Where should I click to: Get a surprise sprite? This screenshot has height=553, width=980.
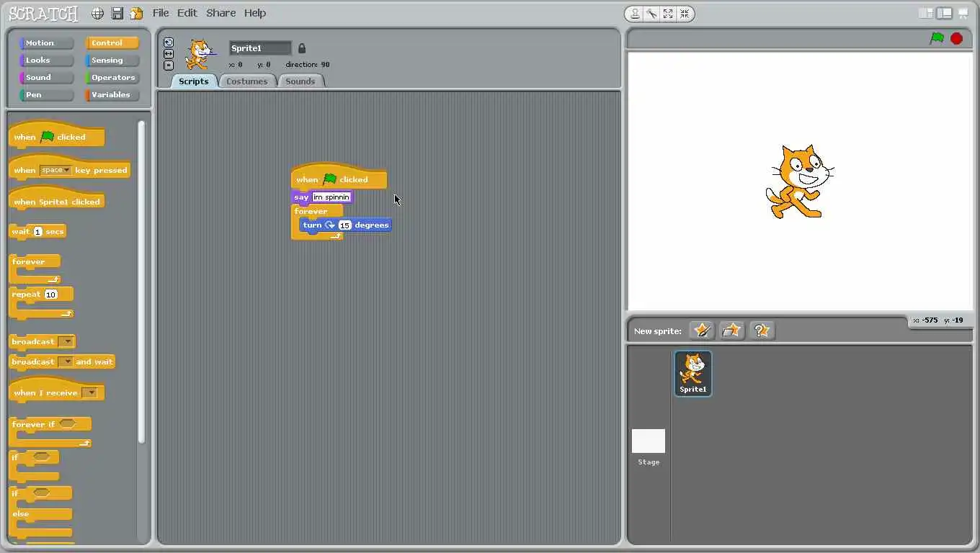[762, 331]
